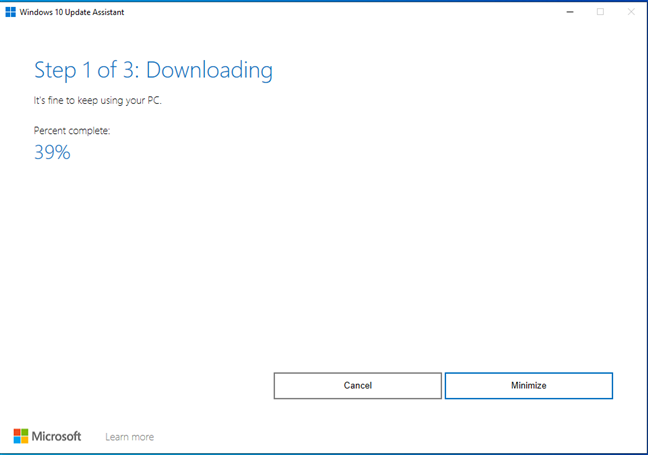
Task: Click the 'Step 1 of 3: Downloading' heading
Action: (x=153, y=70)
